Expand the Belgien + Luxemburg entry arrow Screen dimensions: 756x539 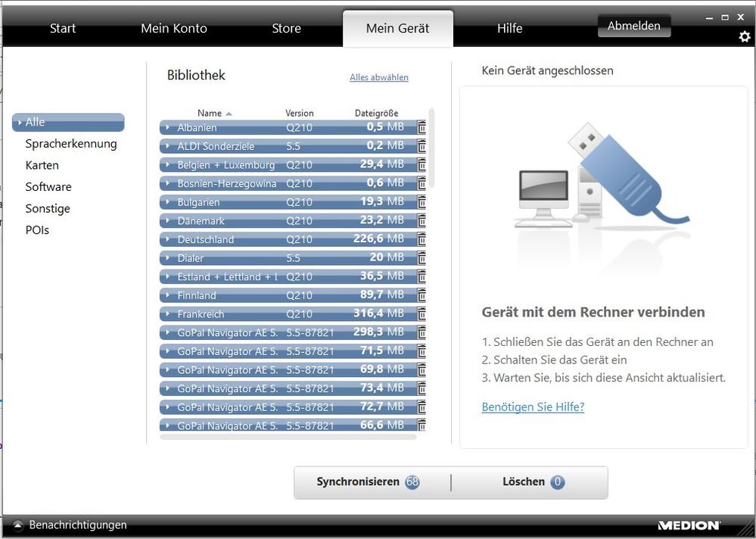tap(167, 165)
